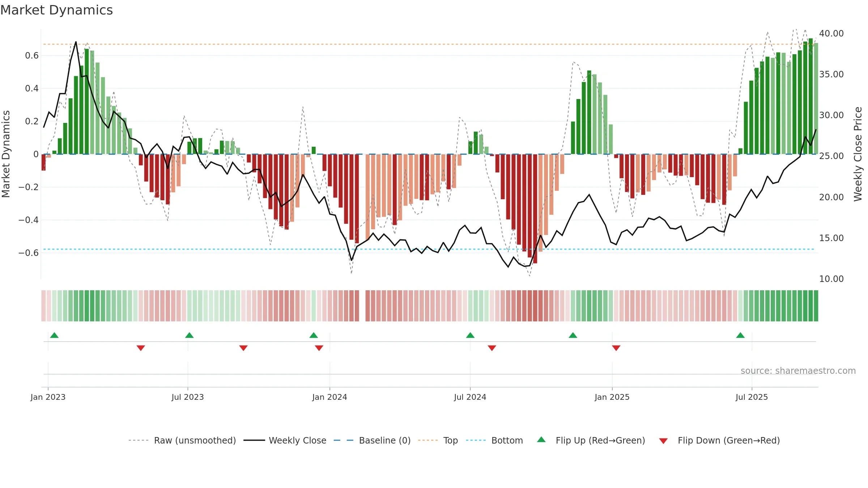Click the −0.4 tick on left axis

[x=29, y=220]
